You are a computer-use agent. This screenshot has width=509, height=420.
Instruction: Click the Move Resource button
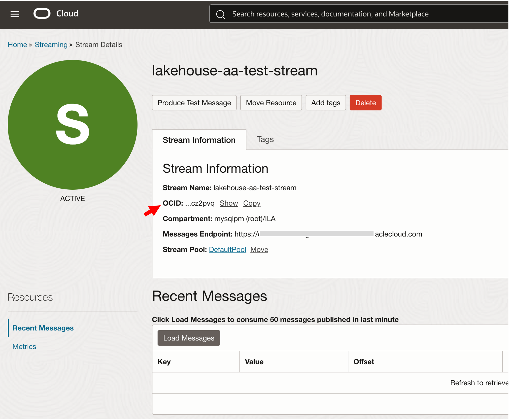click(x=271, y=103)
